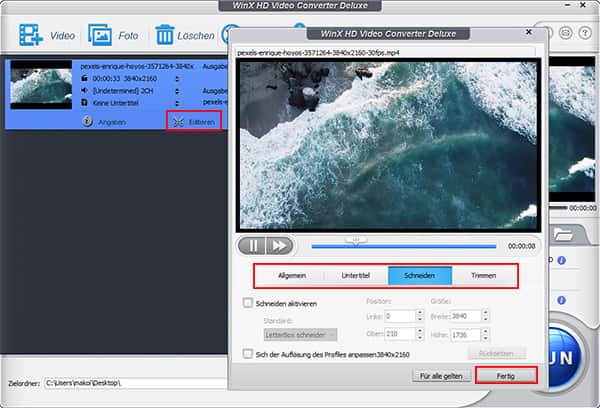Viewport: 600px width, 408px height.
Task: Click the email envelope icon in main window
Action: click(x=566, y=33)
